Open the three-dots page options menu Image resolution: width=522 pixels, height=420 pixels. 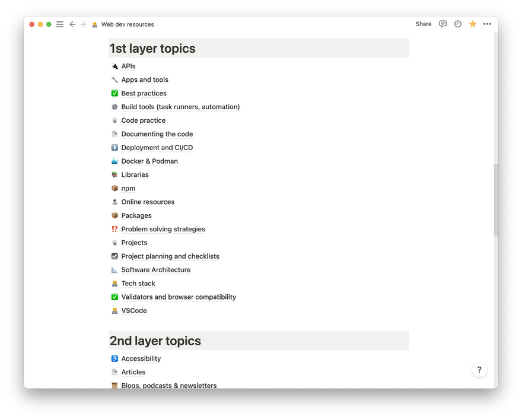tap(487, 24)
